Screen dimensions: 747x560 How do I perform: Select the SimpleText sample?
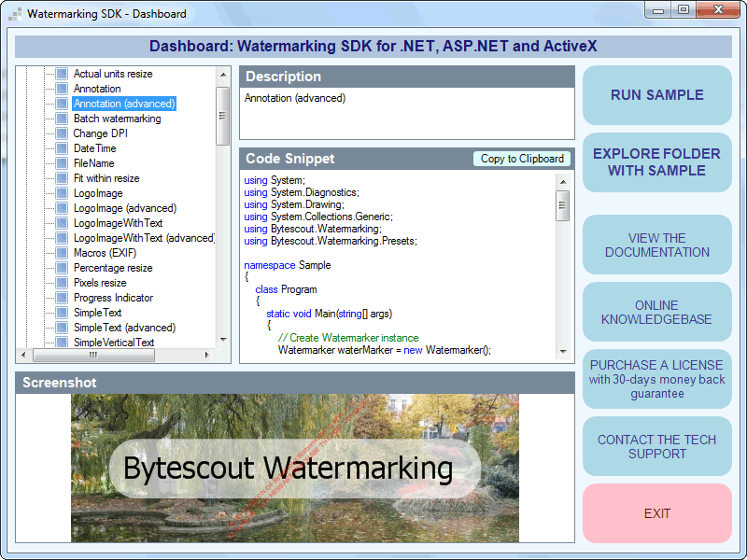coord(98,313)
